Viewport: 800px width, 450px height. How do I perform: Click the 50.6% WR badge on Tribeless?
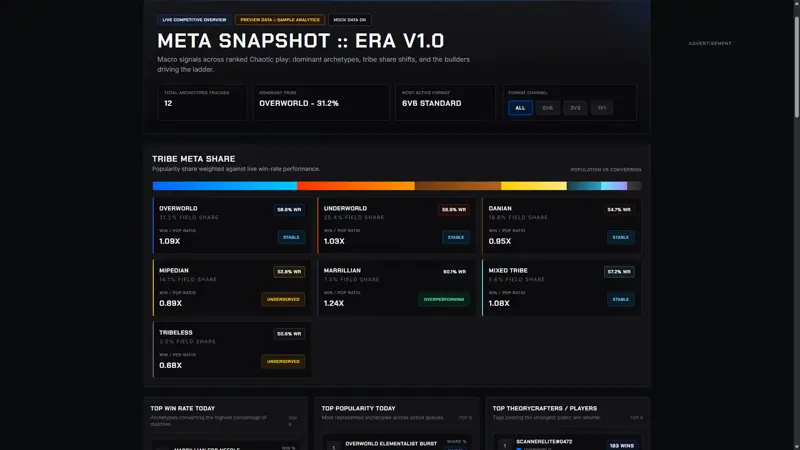tap(289, 334)
